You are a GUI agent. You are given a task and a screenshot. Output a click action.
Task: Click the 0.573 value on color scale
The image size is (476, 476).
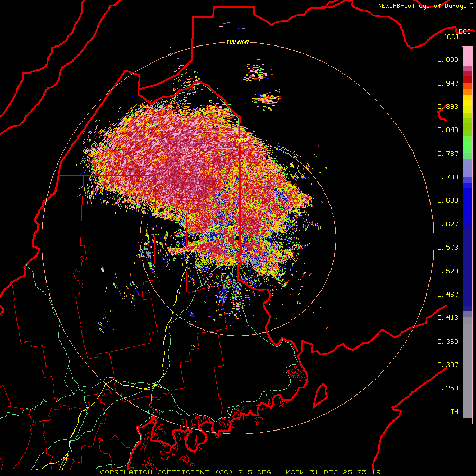tap(448, 248)
